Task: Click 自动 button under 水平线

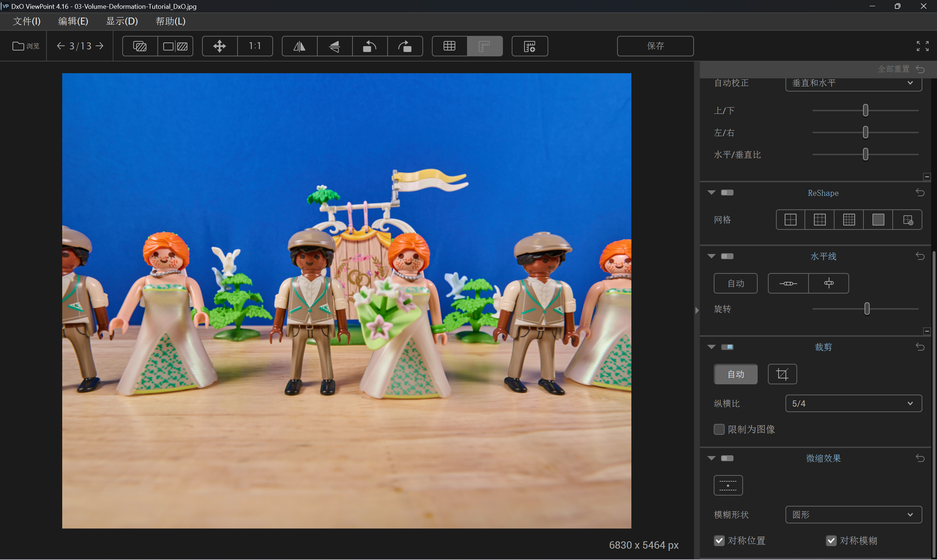Action: [x=735, y=283]
